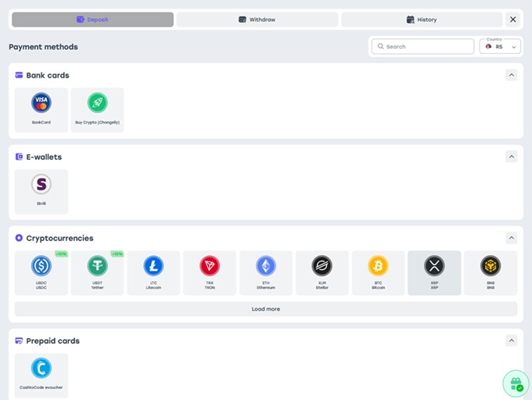532x400 pixels.
Task: Choose BTC Bitcoin deposit method
Action: tap(378, 272)
